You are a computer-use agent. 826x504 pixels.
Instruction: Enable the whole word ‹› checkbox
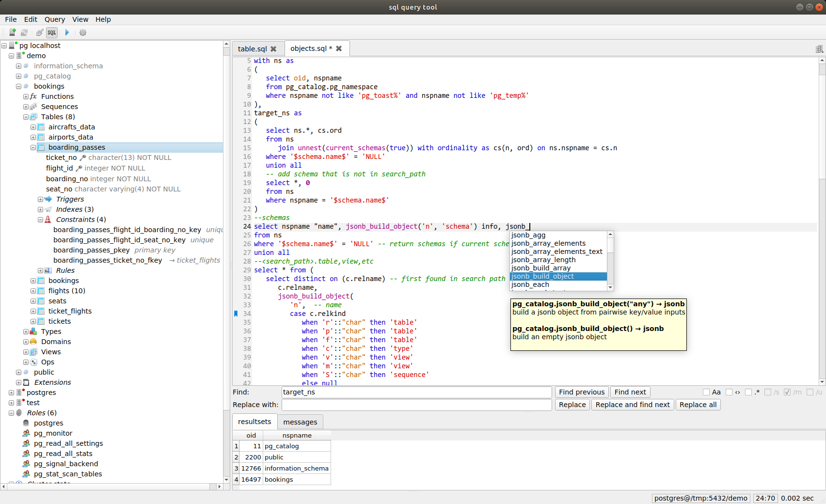click(x=729, y=392)
